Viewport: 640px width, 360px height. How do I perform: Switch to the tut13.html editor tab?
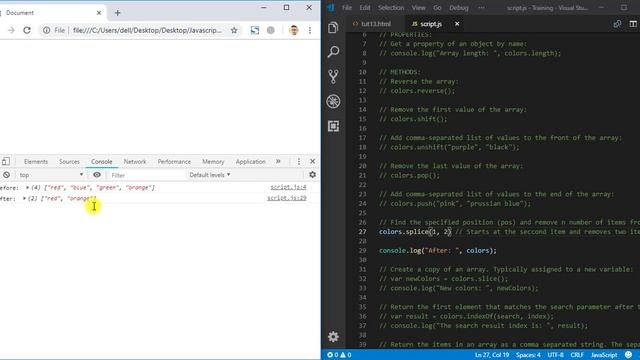coord(376,24)
